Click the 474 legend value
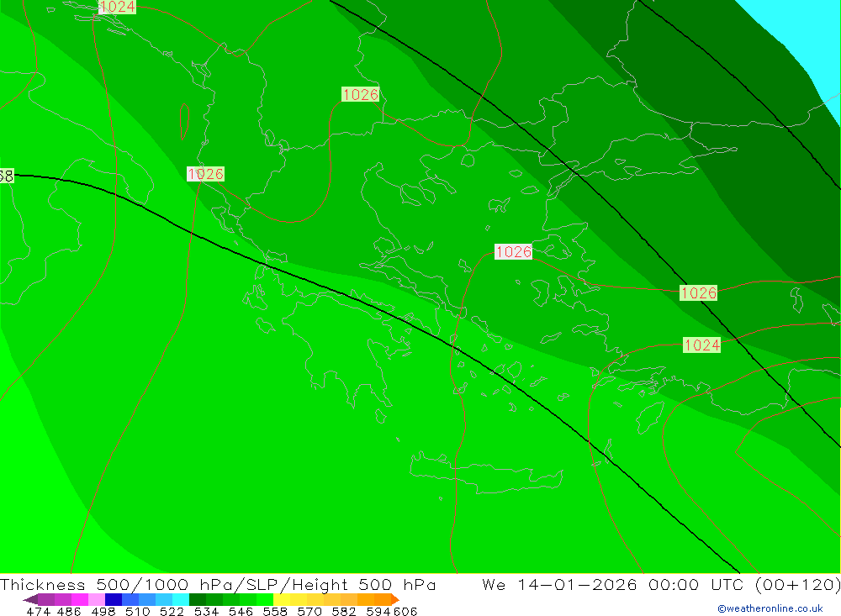 38,611
